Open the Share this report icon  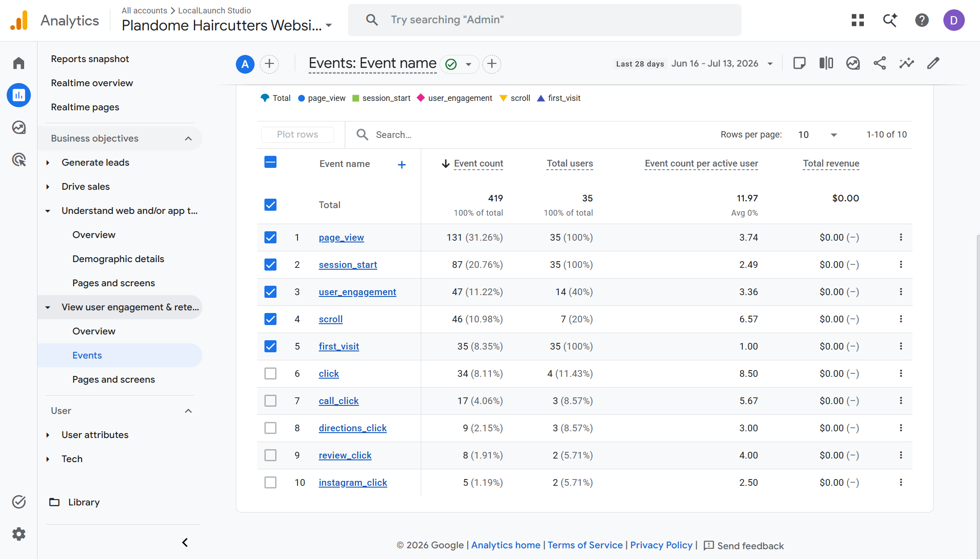pos(879,63)
